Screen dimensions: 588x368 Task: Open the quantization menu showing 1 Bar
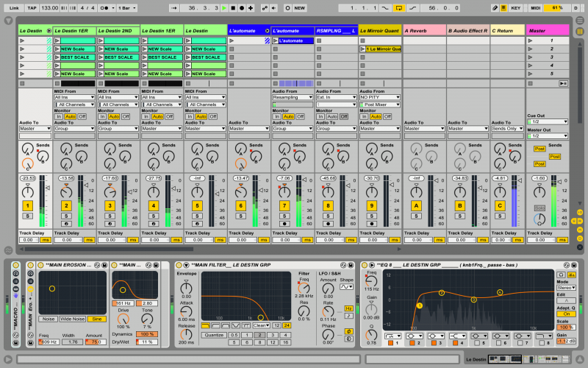126,7
